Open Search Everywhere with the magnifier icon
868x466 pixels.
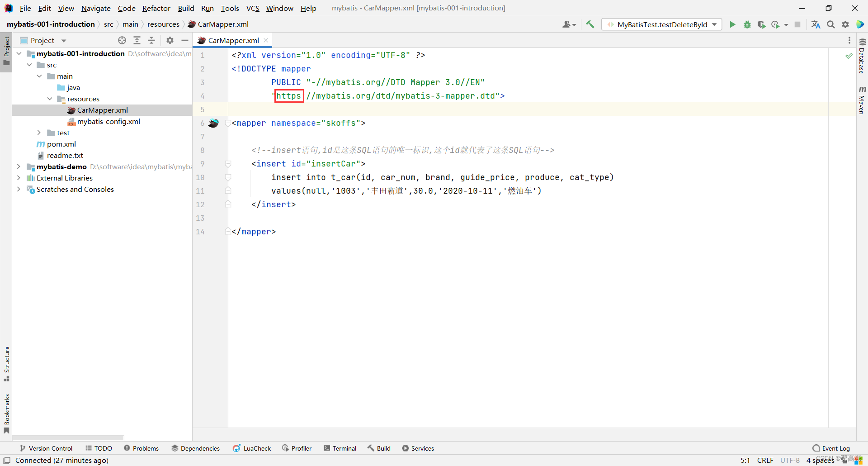[x=830, y=24]
